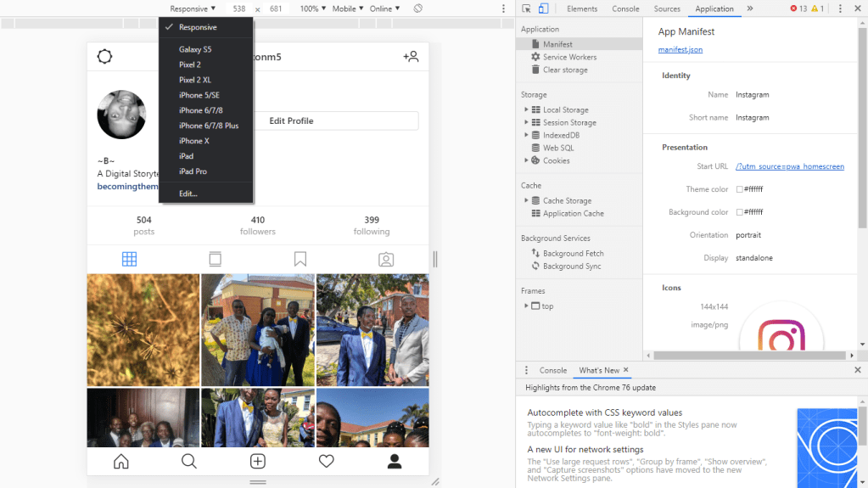This screenshot has height=488, width=868.
Task: Tap the Instagram home icon
Action: [121, 461]
